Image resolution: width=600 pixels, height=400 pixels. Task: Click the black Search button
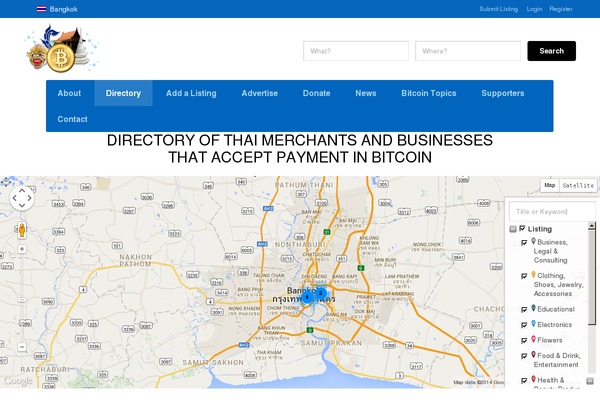tap(551, 51)
